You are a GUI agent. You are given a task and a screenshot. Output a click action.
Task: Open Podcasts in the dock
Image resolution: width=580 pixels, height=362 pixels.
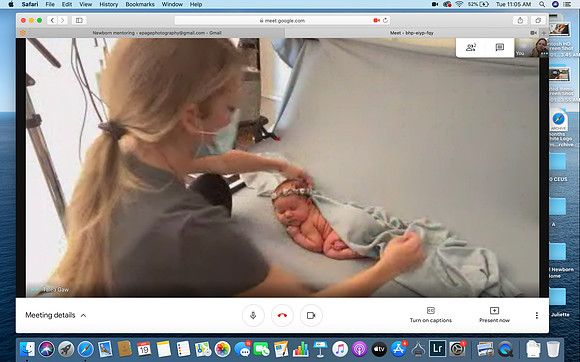359,349
